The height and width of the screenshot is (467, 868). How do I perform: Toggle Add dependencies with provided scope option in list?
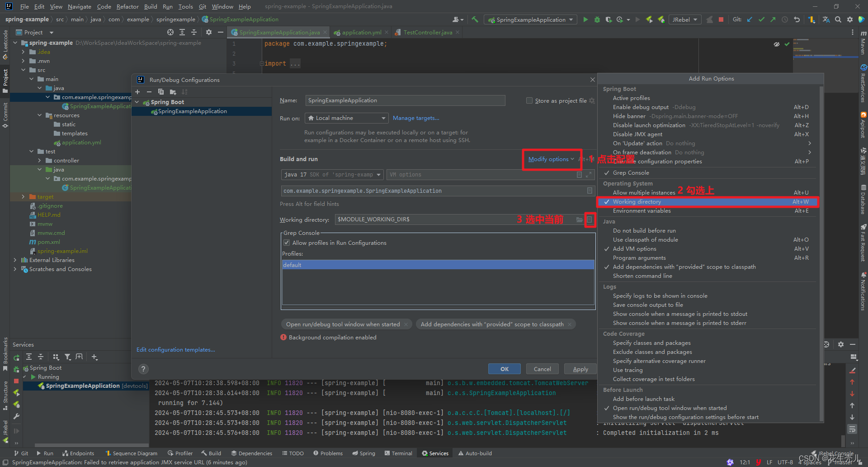point(708,267)
